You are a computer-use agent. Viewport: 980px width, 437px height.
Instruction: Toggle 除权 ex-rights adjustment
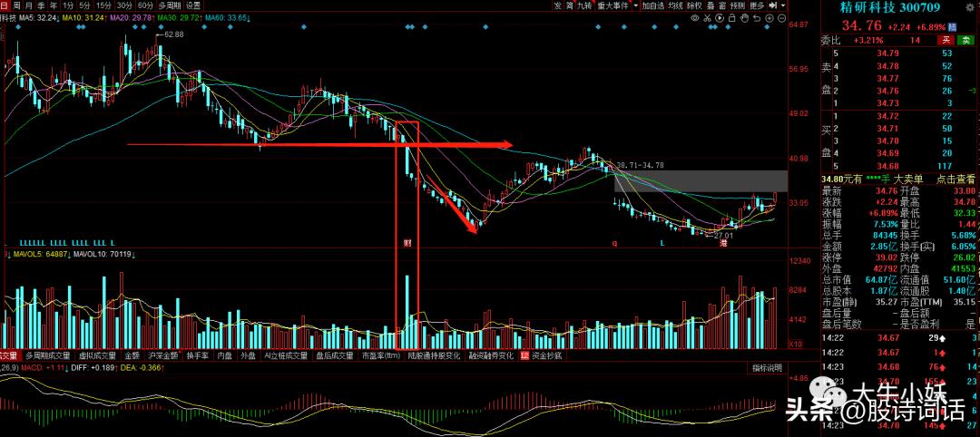click(694, 5)
